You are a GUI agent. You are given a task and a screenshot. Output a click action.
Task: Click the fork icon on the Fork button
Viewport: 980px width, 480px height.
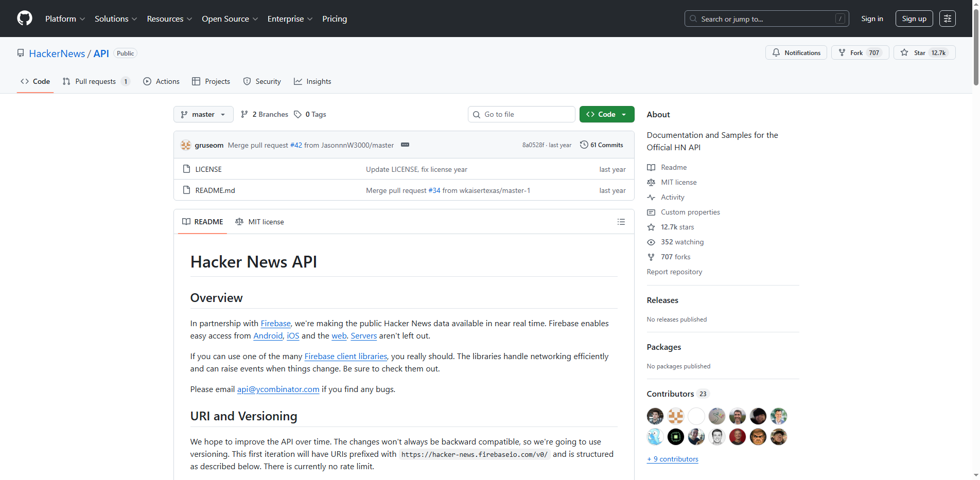842,52
